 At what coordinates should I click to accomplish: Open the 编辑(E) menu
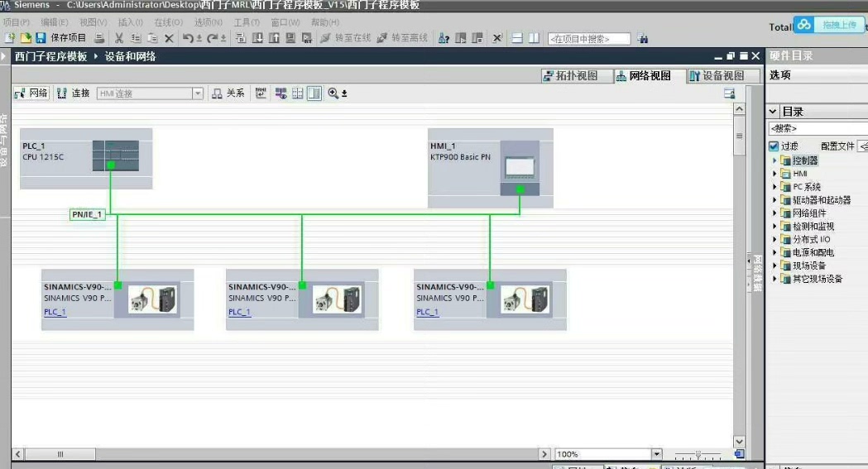coord(55,22)
